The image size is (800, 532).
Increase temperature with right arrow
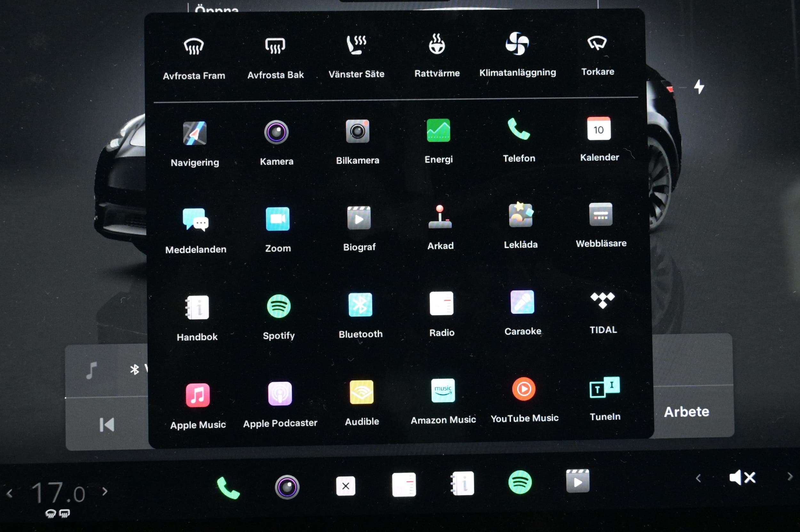(105, 491)
